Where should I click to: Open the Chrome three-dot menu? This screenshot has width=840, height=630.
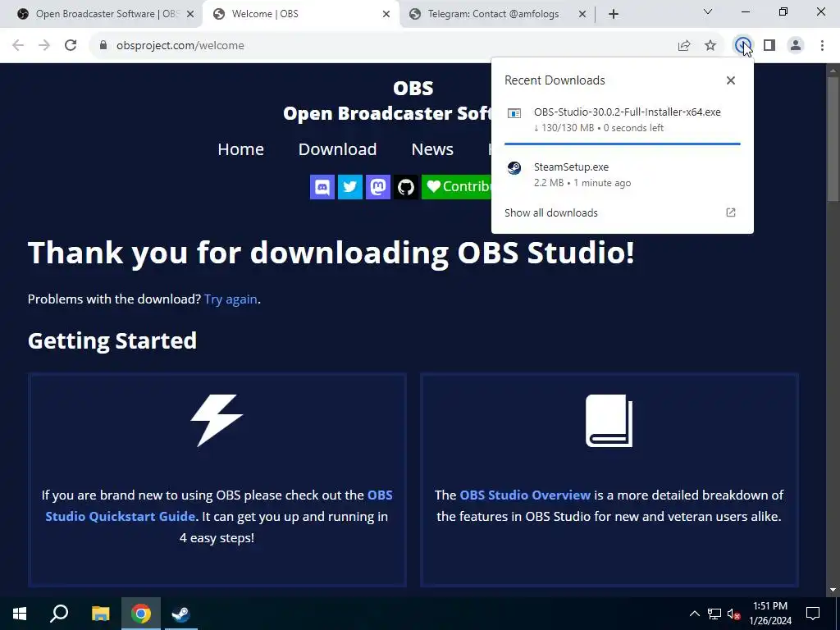tap(822, 46)
